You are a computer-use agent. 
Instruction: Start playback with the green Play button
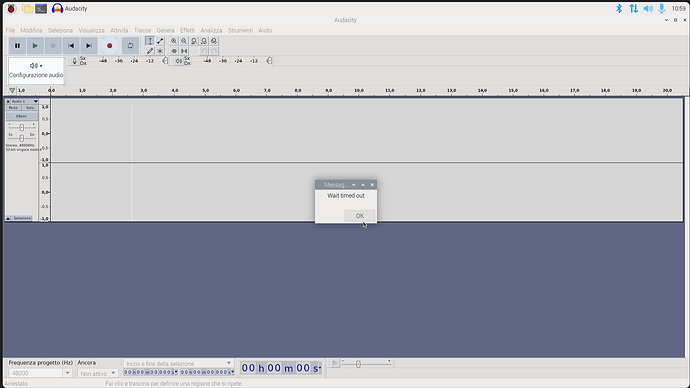(35, 45)
